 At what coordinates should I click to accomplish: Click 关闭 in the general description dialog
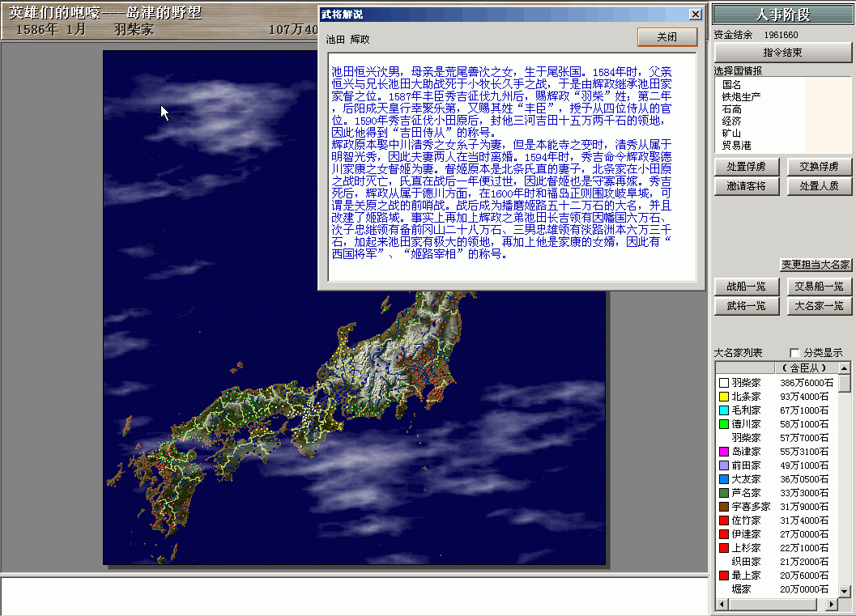(x=666, y=37)
